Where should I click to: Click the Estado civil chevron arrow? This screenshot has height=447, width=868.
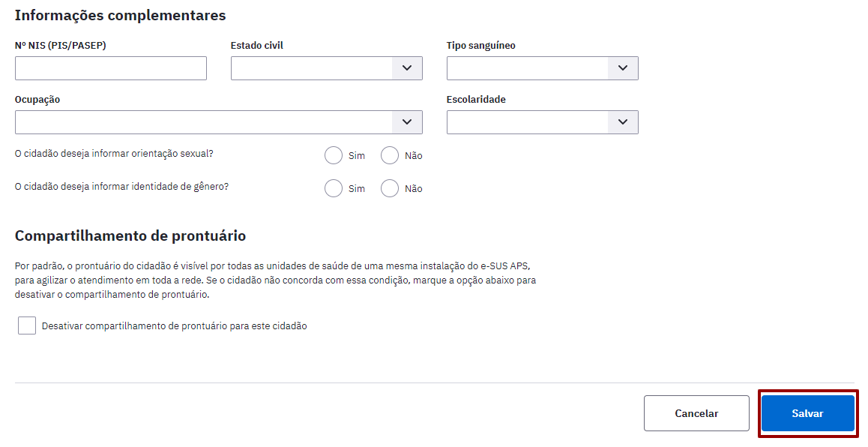pyautogui.click(x=407, y=68)
